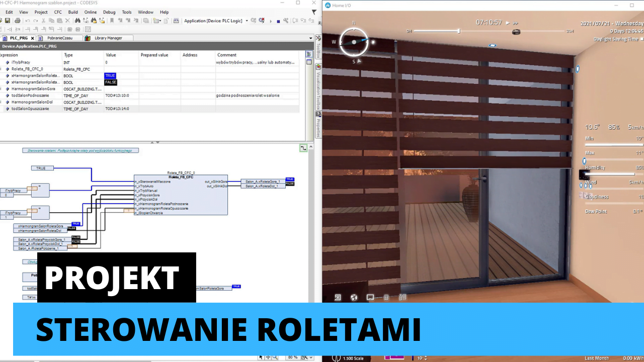644x362 pixels.
Task: Switch to the Library Manager tab
Action: [x=108, y=38]
